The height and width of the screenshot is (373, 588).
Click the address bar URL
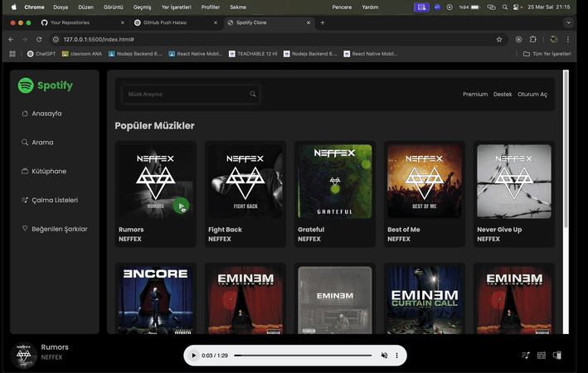[99, 39]
